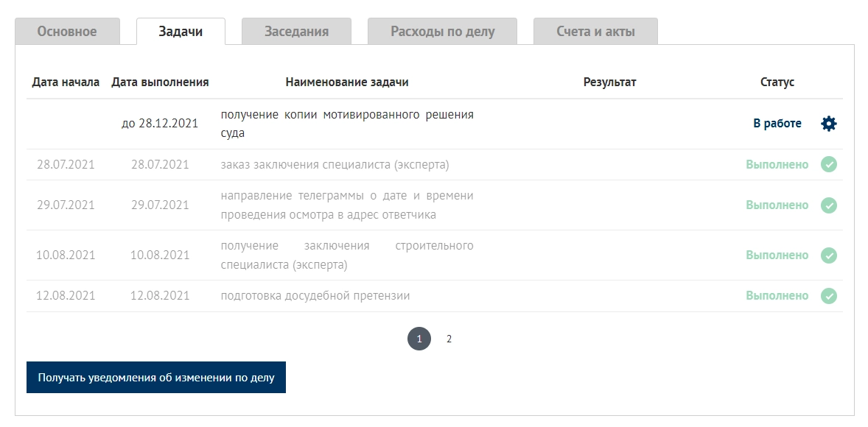868x427 pixels.
Task: Switch to the Основное tab
Action: 67,32
